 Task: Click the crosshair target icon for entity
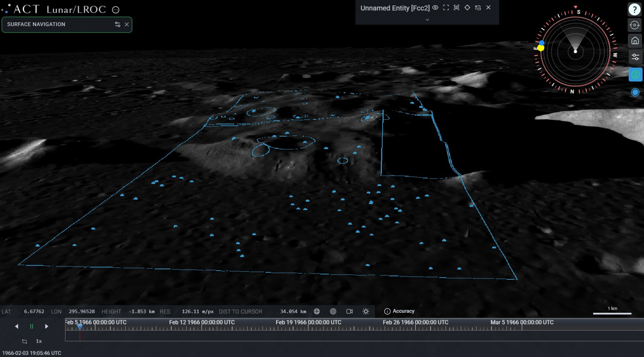click(467, 8)
